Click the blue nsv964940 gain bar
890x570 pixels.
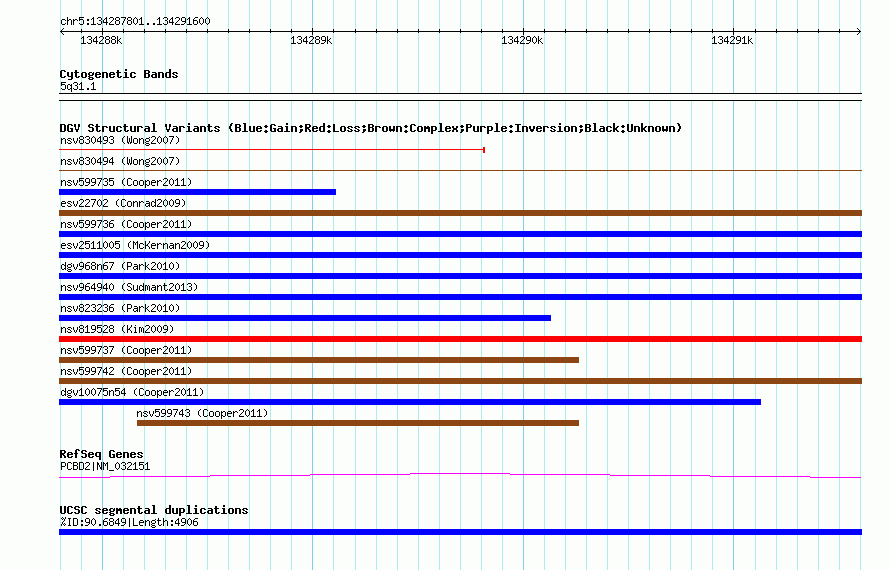point(460,297)
